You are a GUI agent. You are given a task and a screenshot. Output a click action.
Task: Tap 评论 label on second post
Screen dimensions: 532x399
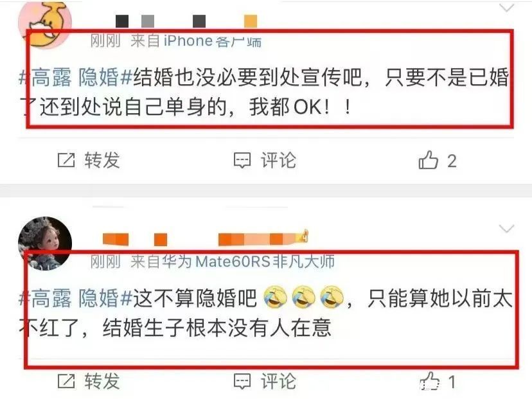(x=278, y=381)
